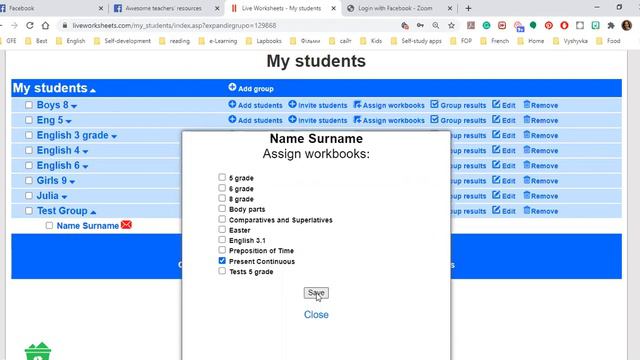Click the Save button in Assign workbooks dialog

click(316, 293)
